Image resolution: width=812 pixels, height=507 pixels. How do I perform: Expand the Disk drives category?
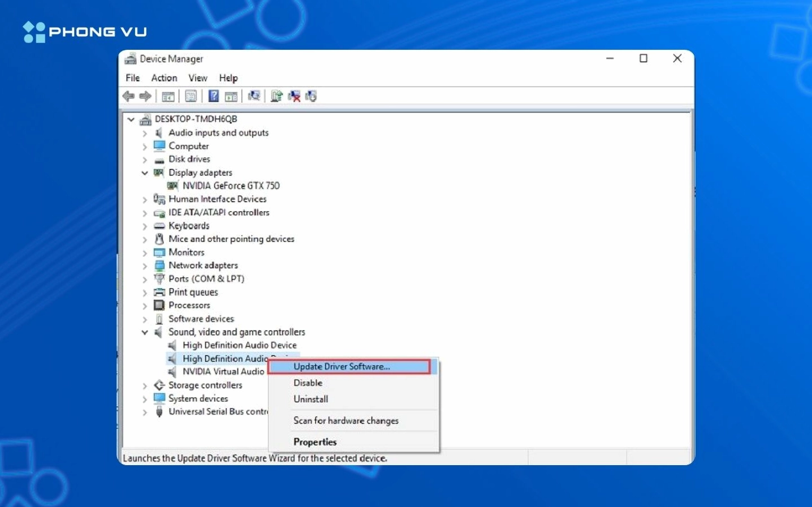[145, 160]
